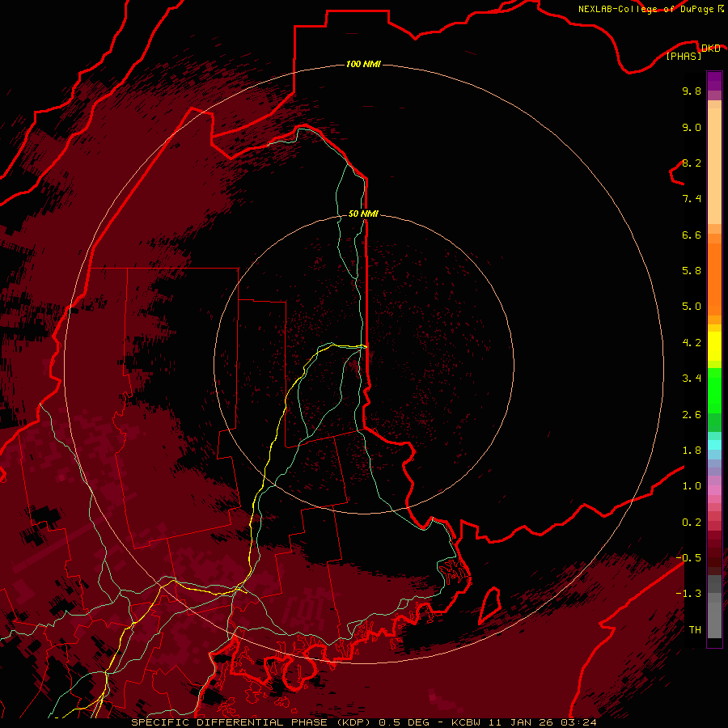728x728 pixels.
Task: Click the [PHAS] legend label
Action: [x=684, y=56]
